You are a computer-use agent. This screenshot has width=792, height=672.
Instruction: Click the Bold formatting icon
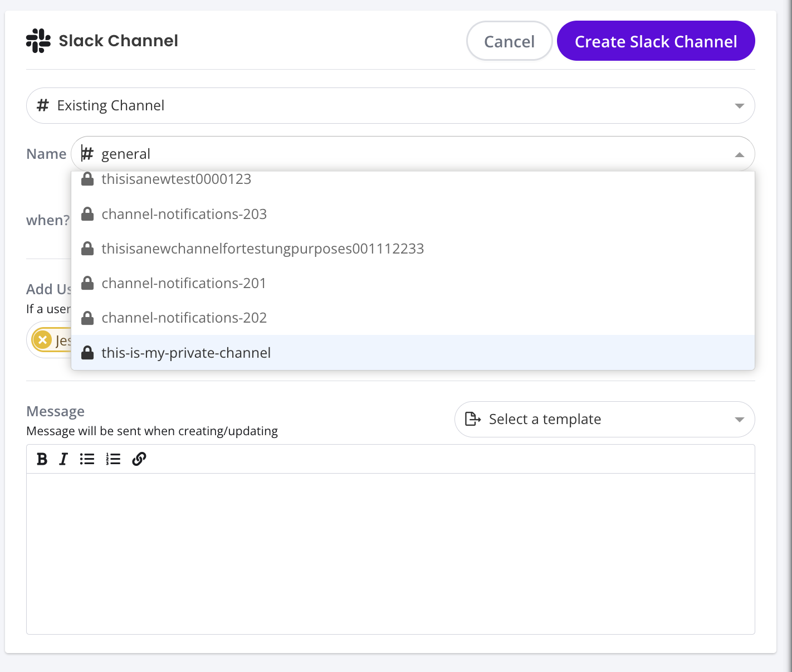[42, 459]
